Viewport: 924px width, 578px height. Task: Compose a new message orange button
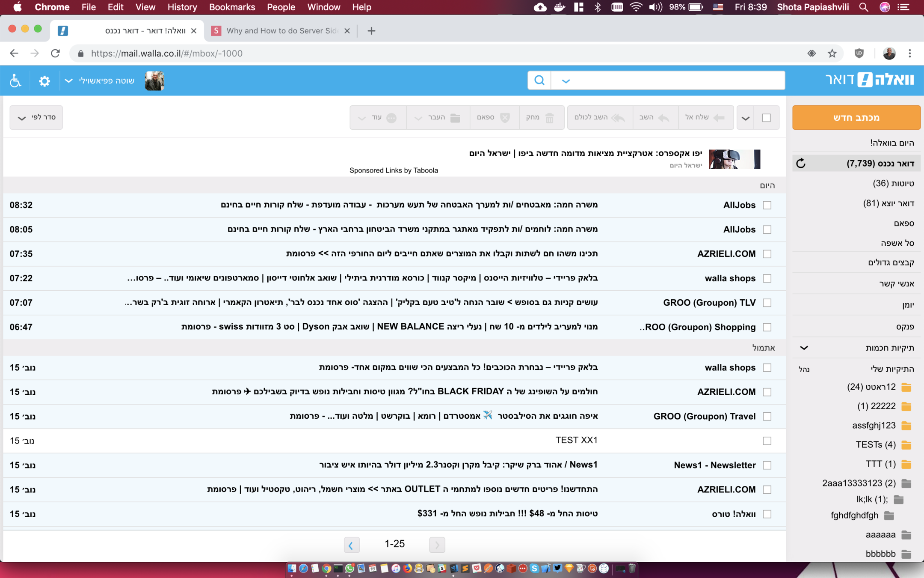(856, 117)
